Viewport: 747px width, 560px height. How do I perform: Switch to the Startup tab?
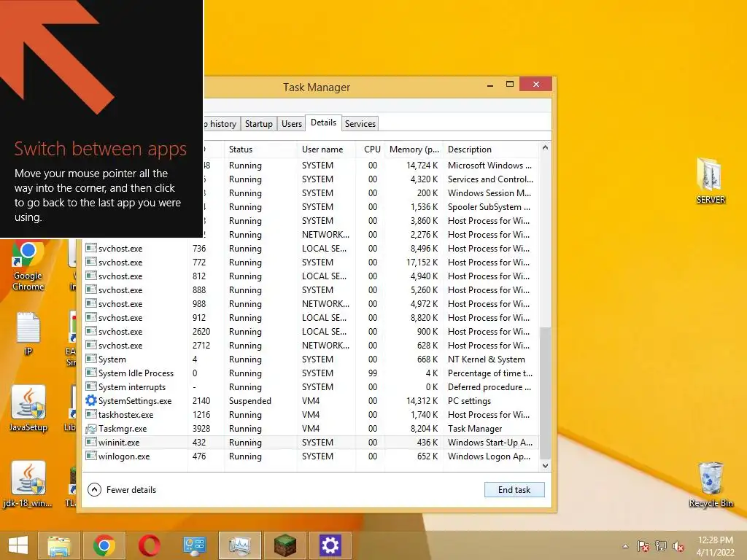click(x=259, y=124)
